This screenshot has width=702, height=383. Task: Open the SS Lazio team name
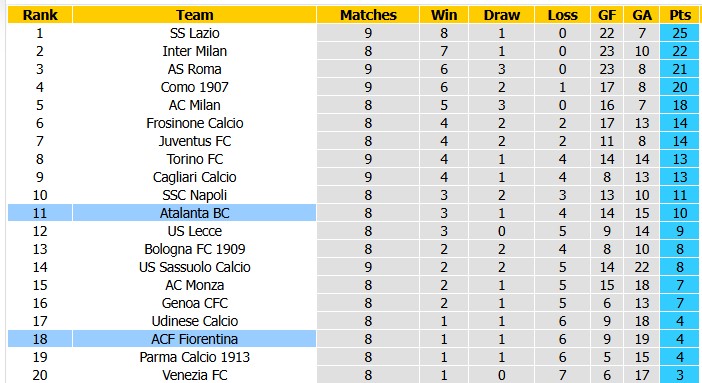[x=194, y=33]
